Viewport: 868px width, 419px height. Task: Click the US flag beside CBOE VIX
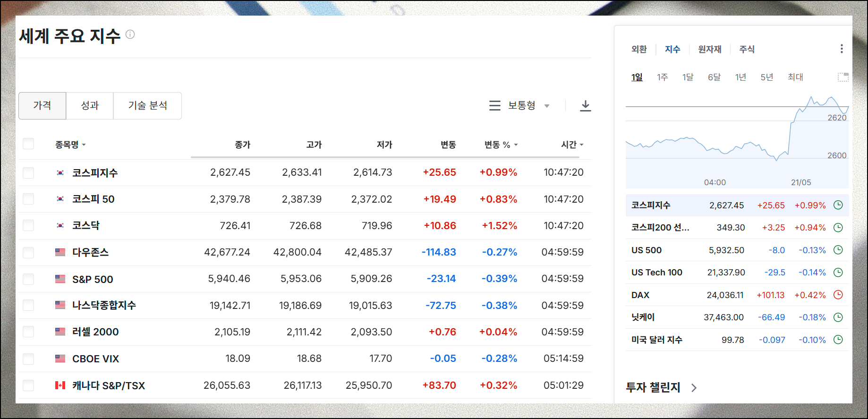(x=60, y=359)
